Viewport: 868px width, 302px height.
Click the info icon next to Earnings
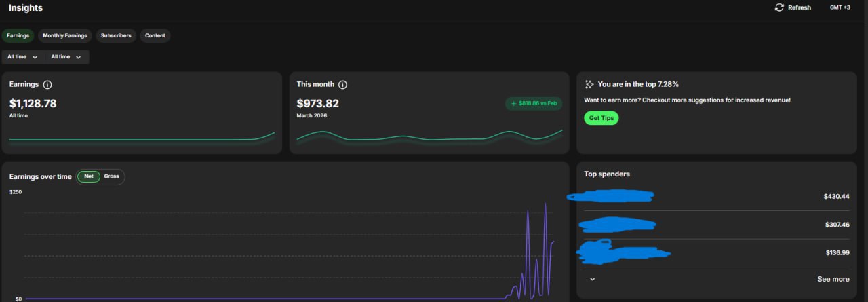pos(47,85)
